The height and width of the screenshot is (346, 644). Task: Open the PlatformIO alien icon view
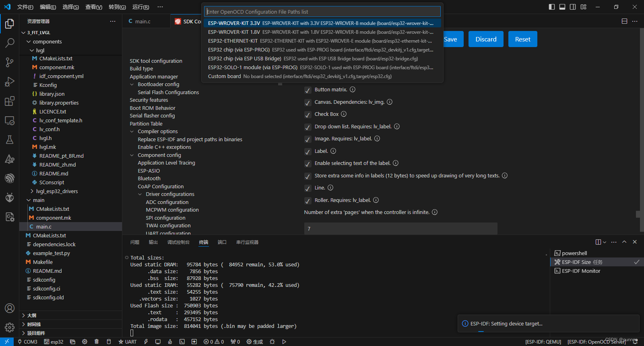tap(10, 198)
